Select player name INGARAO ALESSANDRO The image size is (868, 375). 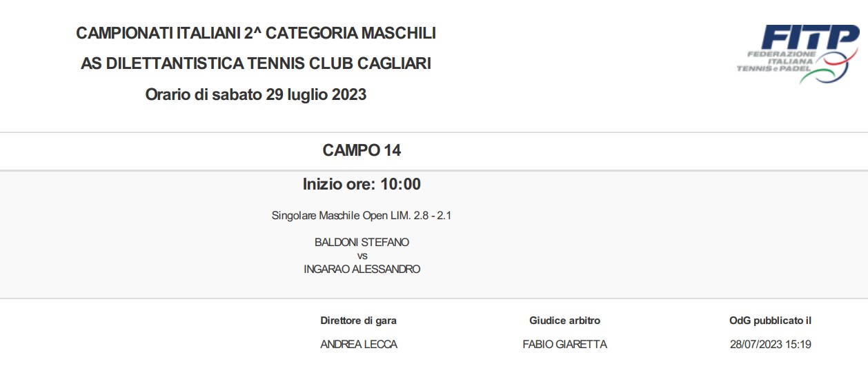(x=362, y=269)
